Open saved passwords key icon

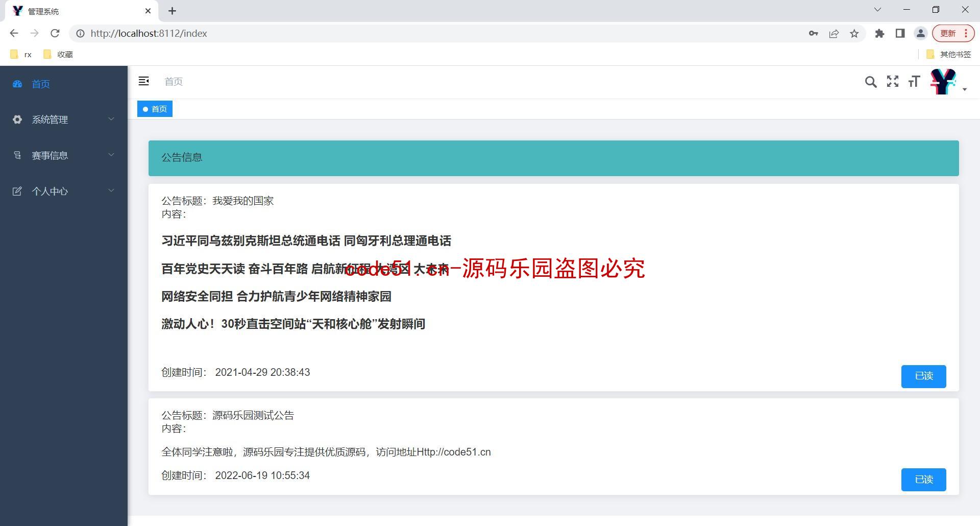[x=814, y=33]
